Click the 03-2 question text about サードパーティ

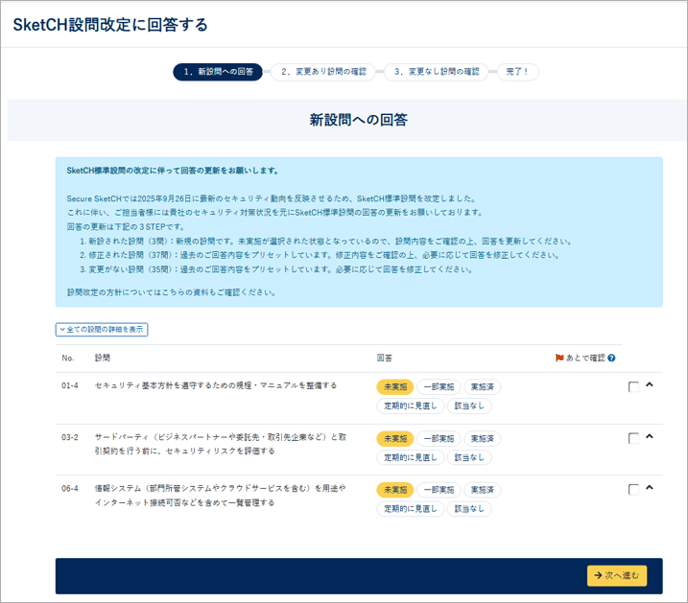[x=221, y=444]
